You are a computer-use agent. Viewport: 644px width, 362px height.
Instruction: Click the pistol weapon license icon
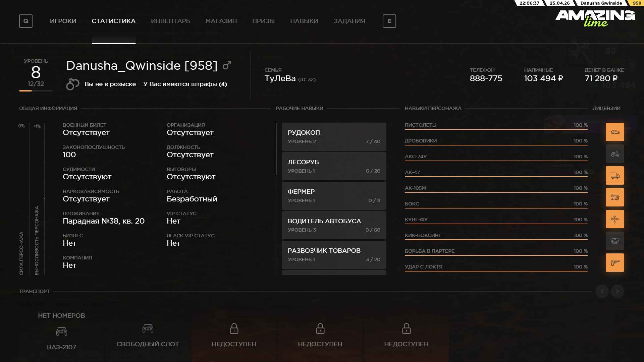(x=615, y=263)
